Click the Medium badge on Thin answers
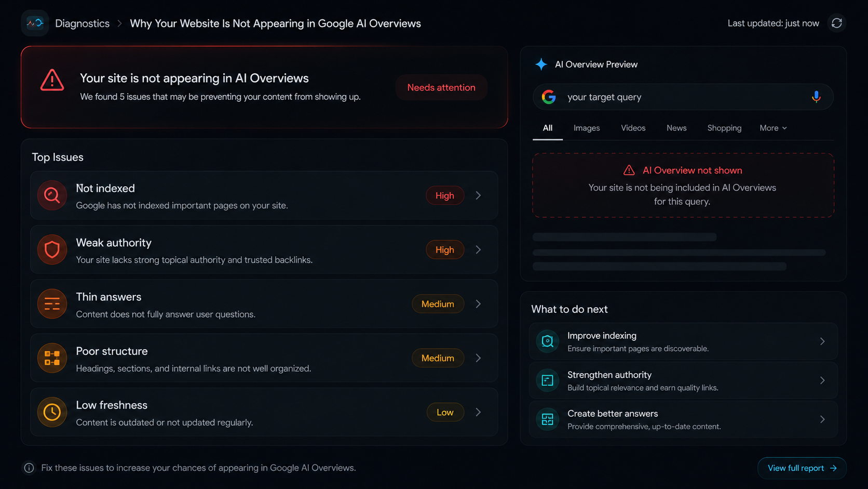 [x=438, y=303]
